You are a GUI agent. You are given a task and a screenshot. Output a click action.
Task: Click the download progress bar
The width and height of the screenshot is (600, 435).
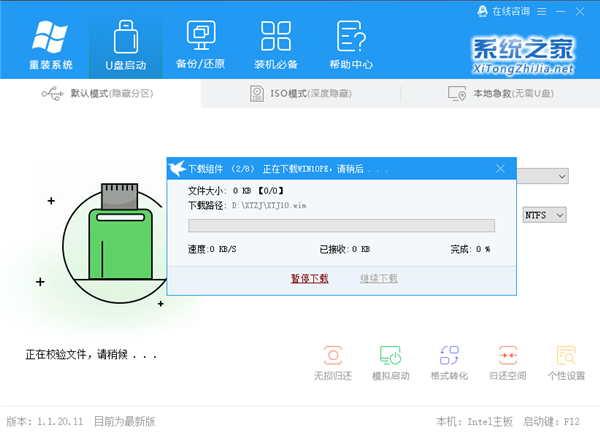click(341, 226)
